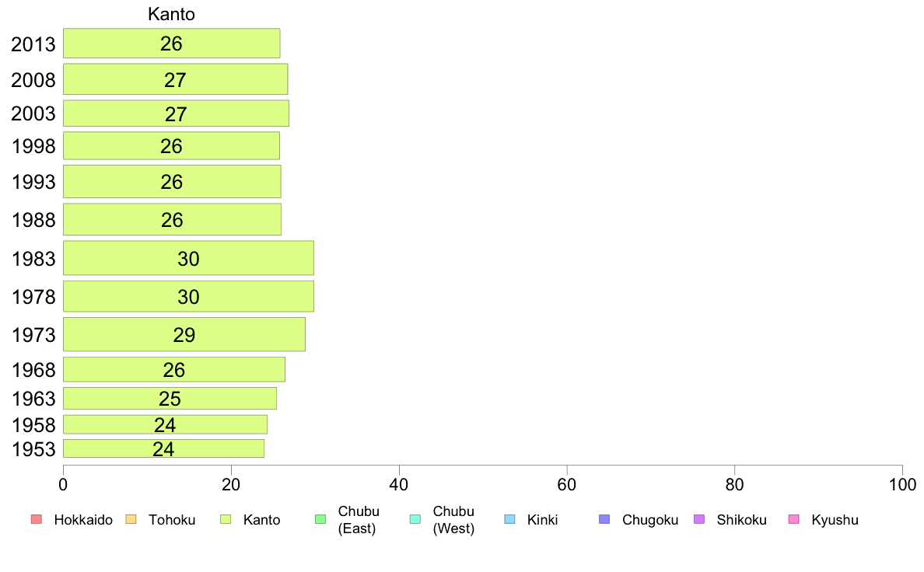
Task: Click the Kanto column header title
Action: (171, 14)
